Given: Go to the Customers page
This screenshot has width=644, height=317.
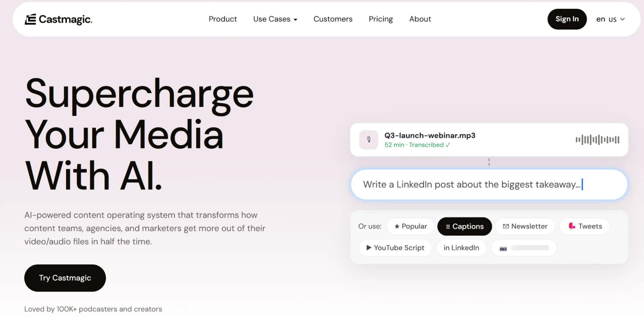Looking at the screenshot, I should point(333,19).
